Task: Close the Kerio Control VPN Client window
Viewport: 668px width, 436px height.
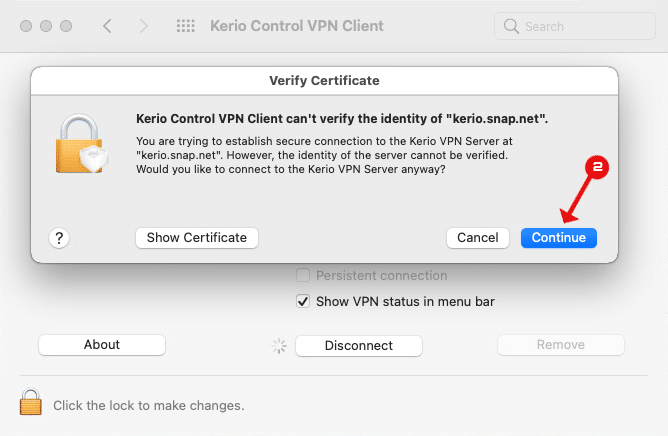Action: (26, 26)
